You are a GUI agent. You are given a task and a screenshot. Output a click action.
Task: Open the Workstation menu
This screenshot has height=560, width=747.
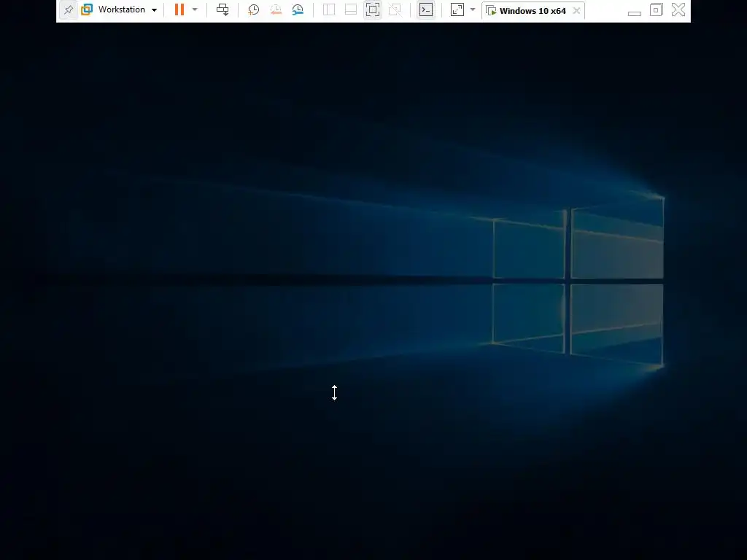tap(122, 9)
